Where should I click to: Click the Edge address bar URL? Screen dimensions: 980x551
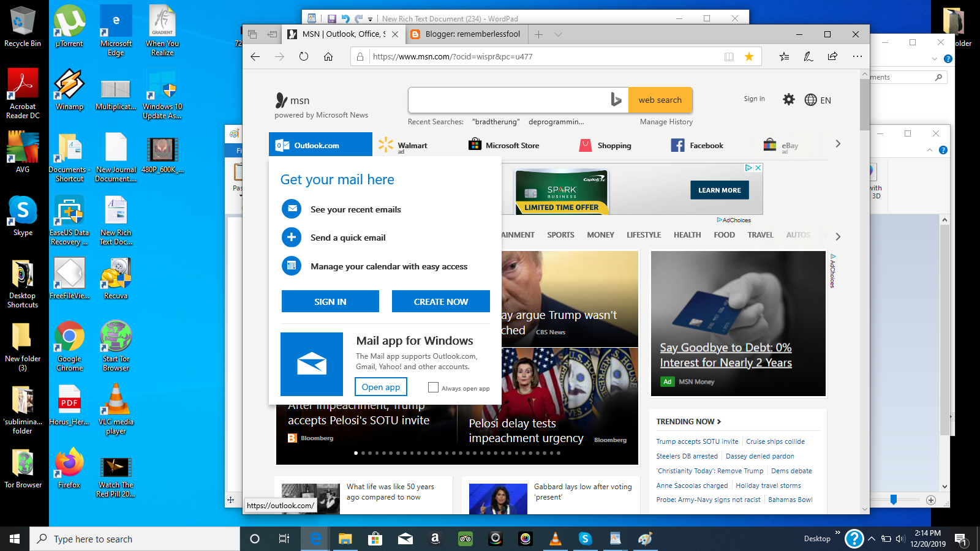pyautogui.click(x=453, y=56)
